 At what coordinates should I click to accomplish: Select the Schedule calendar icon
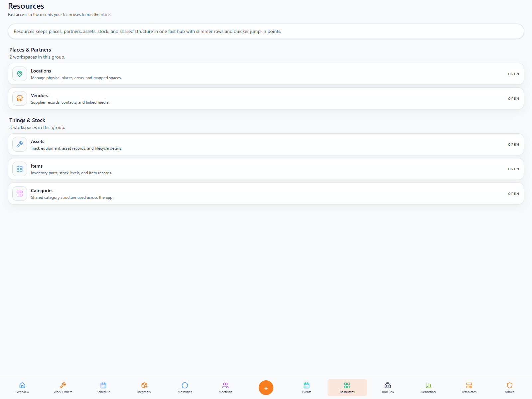(x=103, y=385)
